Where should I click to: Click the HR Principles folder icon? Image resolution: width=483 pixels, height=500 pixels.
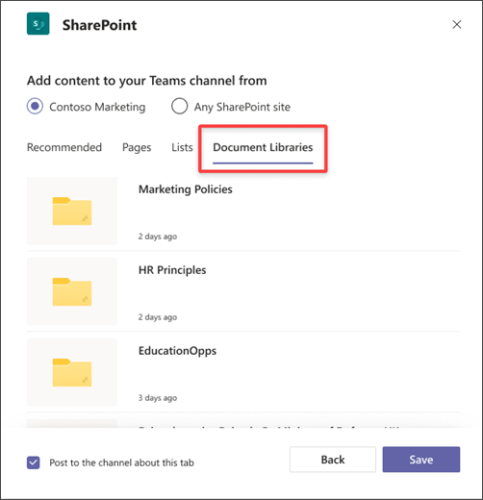pos(72,292)
